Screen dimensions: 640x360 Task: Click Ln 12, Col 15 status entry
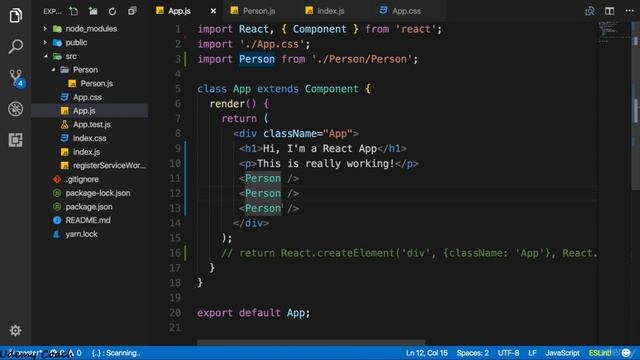[427, 353]
